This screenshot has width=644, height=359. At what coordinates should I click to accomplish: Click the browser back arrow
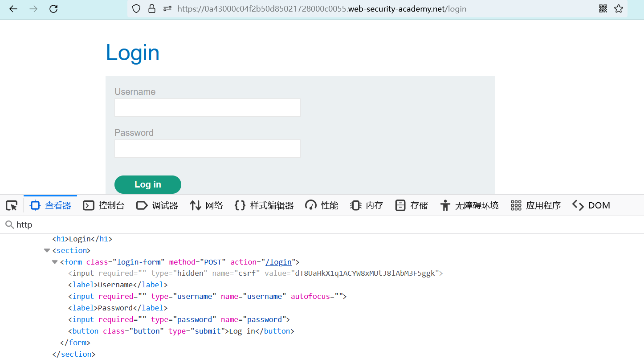tap(13, 8)
